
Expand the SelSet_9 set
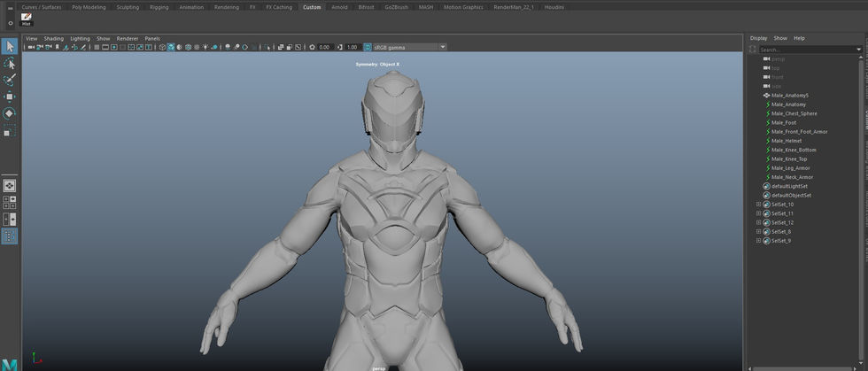click(x=759, y=241)
